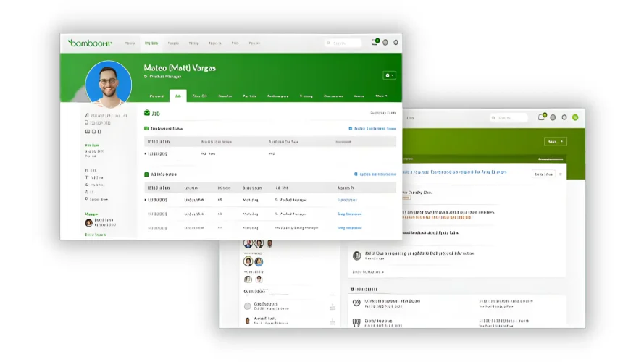Open the Home navigation item
Viewport: 644px width, 362px height.
tap(130, 43)
